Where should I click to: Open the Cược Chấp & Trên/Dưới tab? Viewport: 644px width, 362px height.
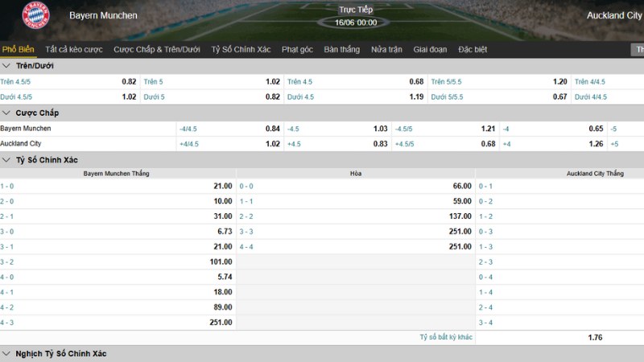157,49
